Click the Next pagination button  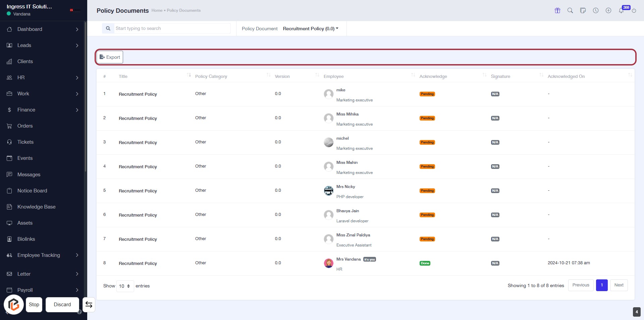(x=619, y=285)
